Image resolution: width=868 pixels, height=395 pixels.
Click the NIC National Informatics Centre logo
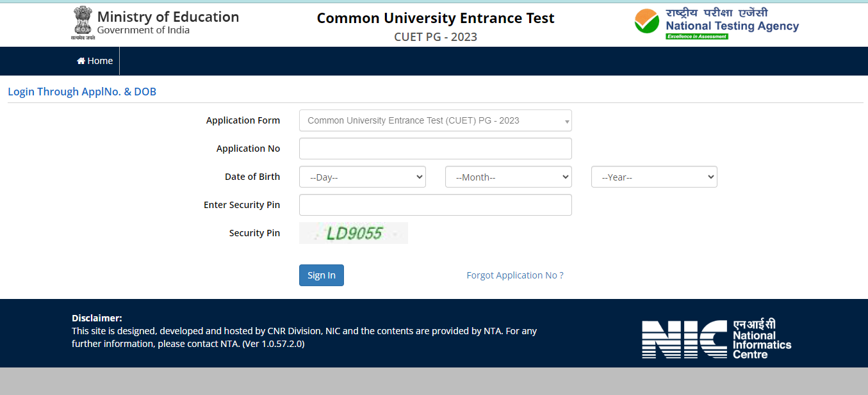717,339
